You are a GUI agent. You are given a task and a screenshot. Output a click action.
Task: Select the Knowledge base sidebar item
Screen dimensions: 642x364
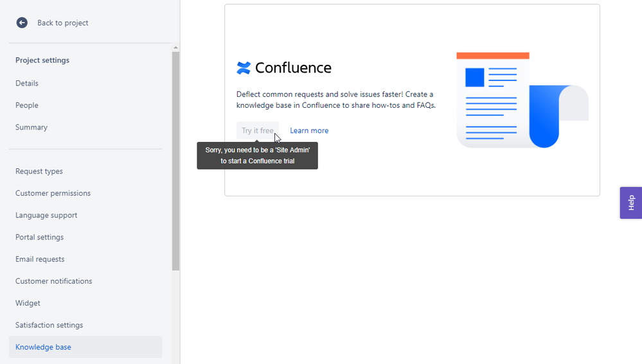coord(85,347)
